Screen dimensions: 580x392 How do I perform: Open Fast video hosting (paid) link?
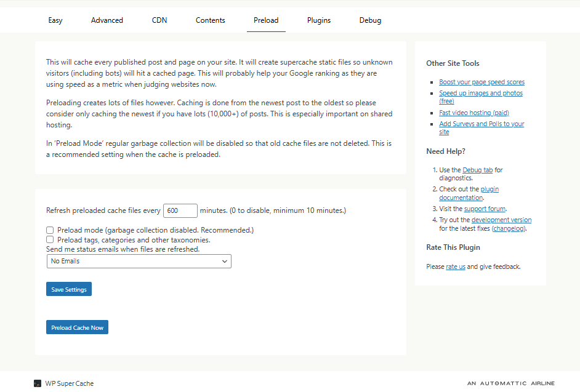(x=473, y=113)
